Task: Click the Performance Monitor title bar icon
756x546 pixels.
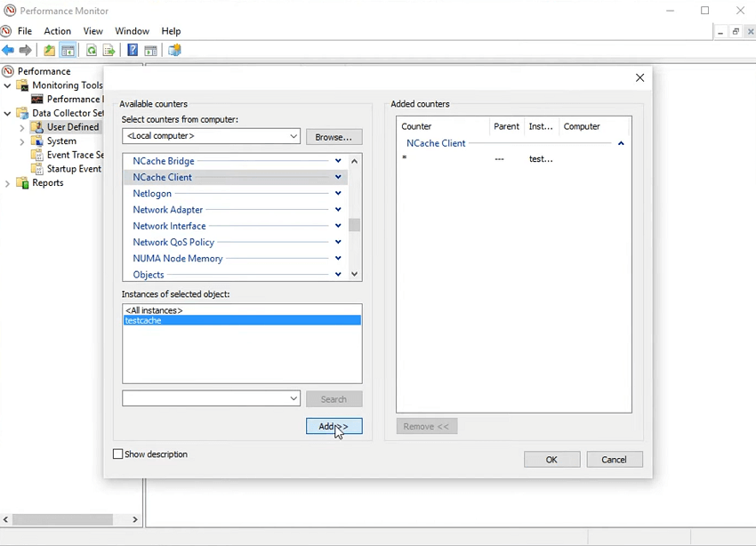Action: [x=10, y=10]
